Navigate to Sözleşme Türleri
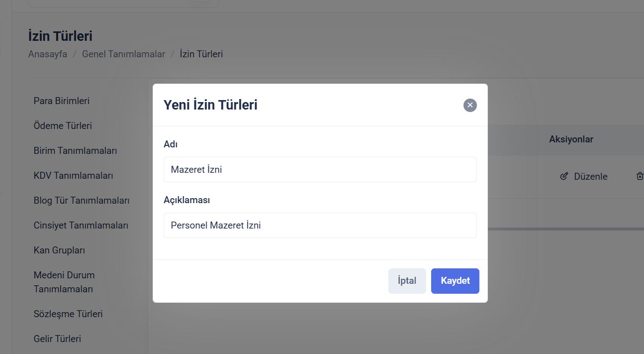The image size is (644, 354). [68, 314]
